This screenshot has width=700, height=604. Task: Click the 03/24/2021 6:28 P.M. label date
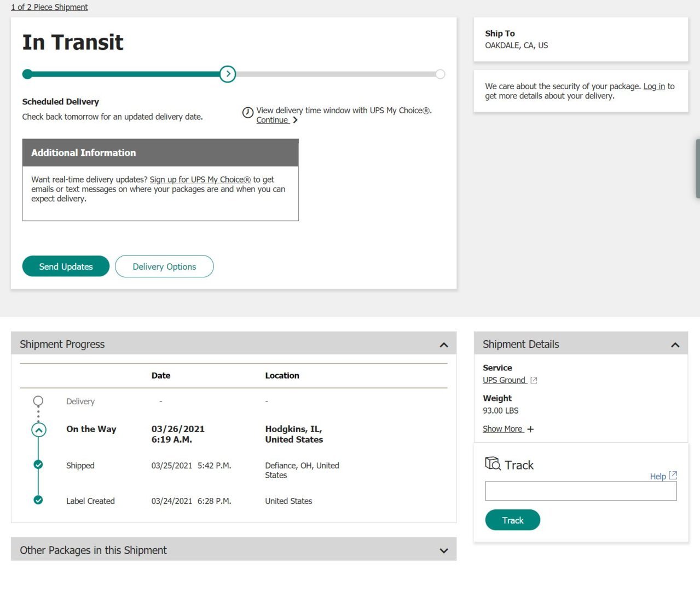pos(191,501)
